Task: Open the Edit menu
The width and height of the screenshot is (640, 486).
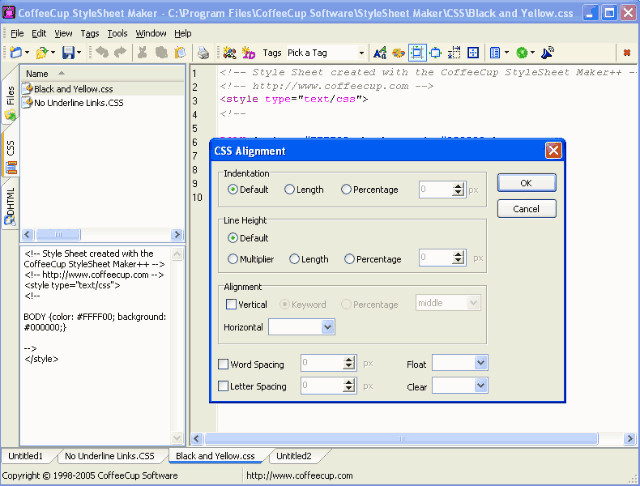Action: coord(39,33)
